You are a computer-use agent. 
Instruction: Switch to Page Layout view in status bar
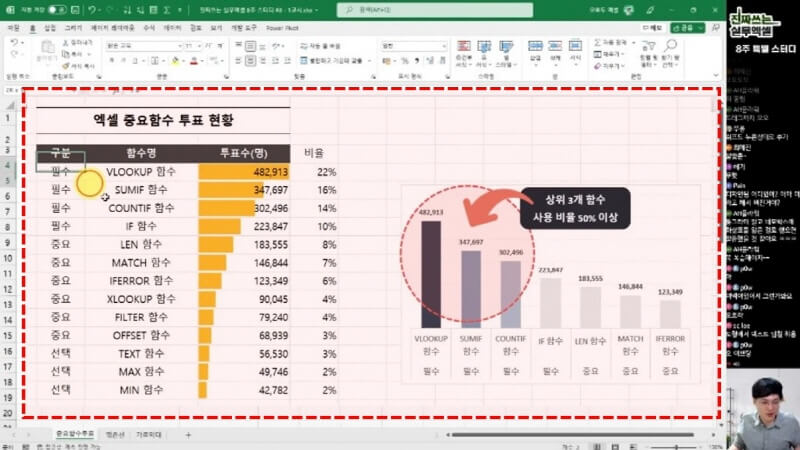tap(616, 446)
